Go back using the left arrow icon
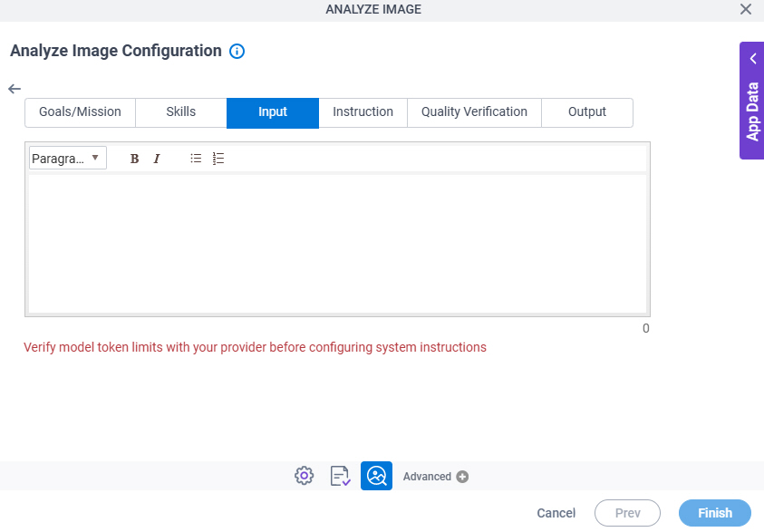 [15, 89]
